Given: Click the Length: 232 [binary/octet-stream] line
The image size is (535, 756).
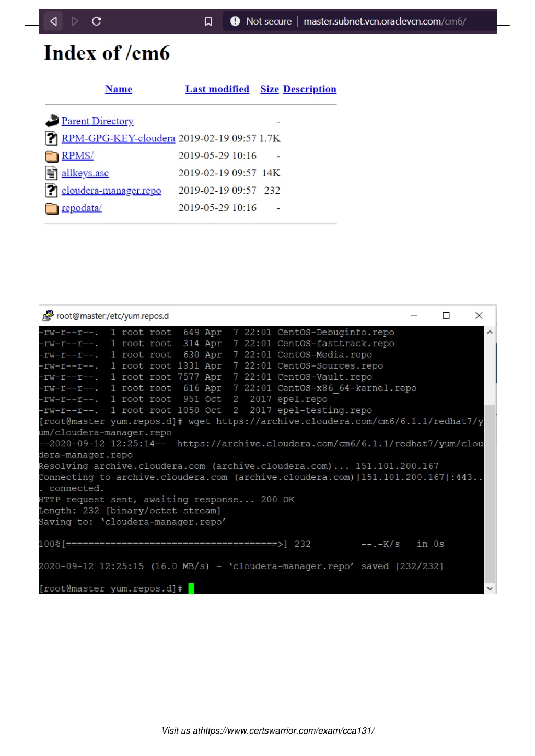Looking at the screenshot, I should [130, 511].
